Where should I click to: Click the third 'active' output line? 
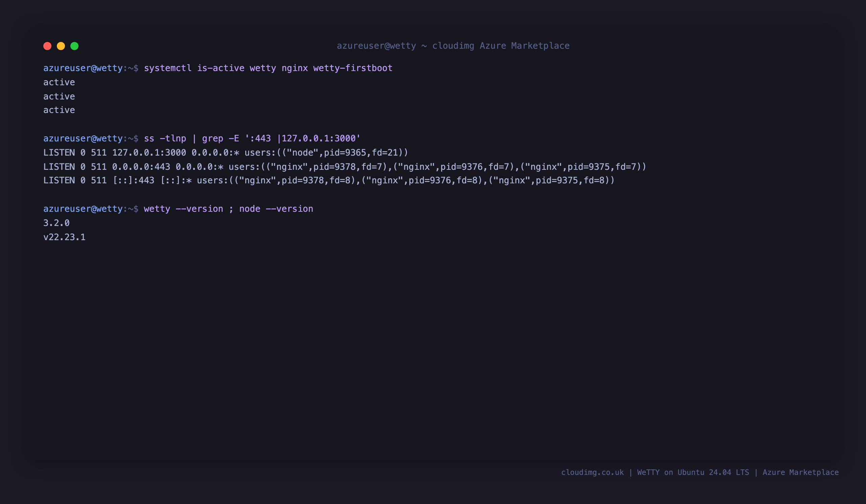click(x=59, y=110)
